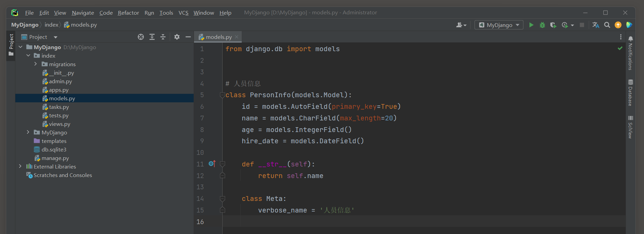This screenshot has width=644, height=234.
Task: Click Select Opened File target icon
Action: (141, 37)
